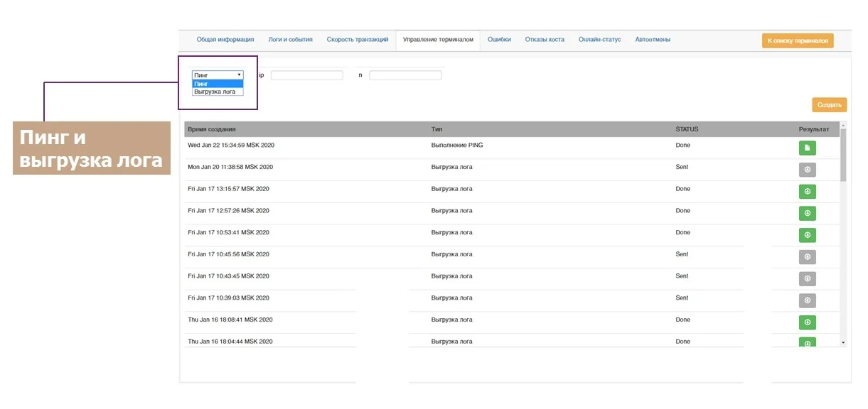Click gray download icon for Jan 17 10:39:03

[x=807, y=301]
